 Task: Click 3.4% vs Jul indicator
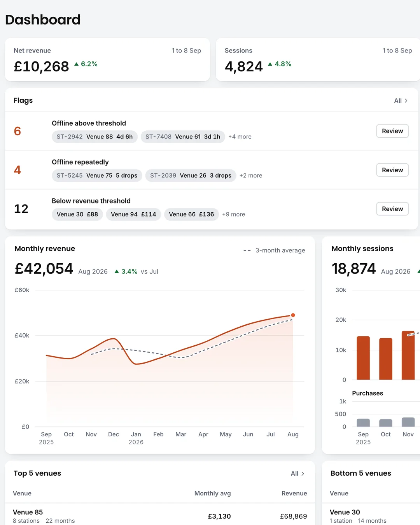(136, 271)
